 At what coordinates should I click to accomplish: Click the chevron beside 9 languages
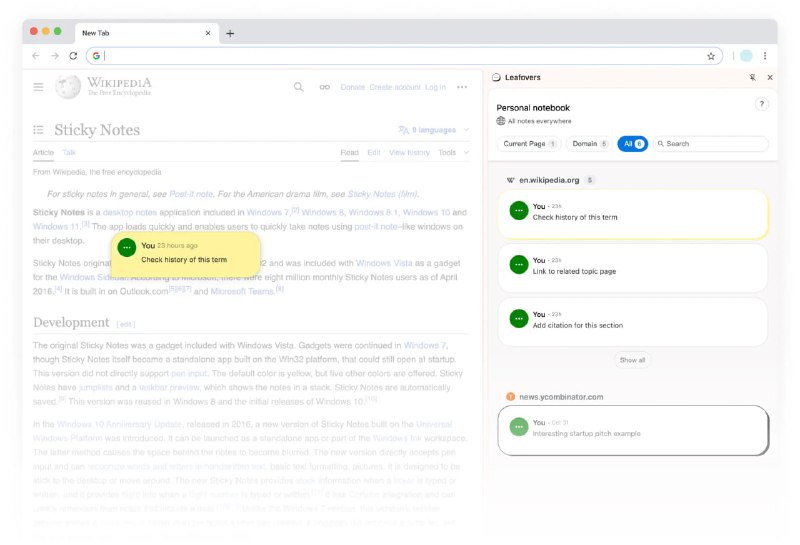pos(466,130)
